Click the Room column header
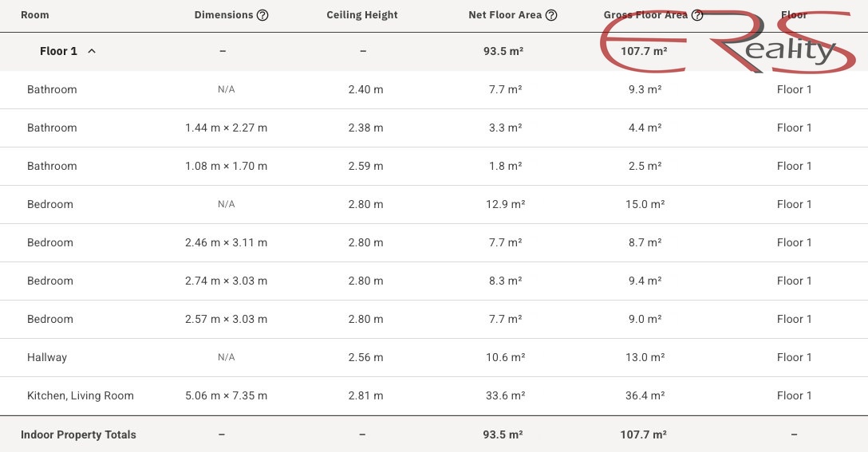868x452 pixels. click(34, 15)
